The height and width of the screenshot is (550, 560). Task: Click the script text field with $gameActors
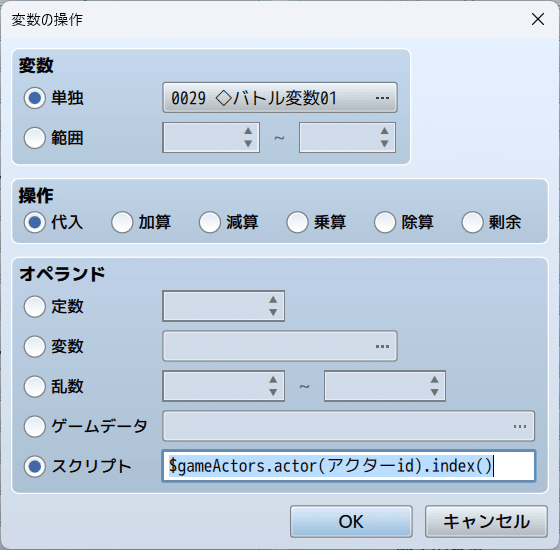[349, 466]
